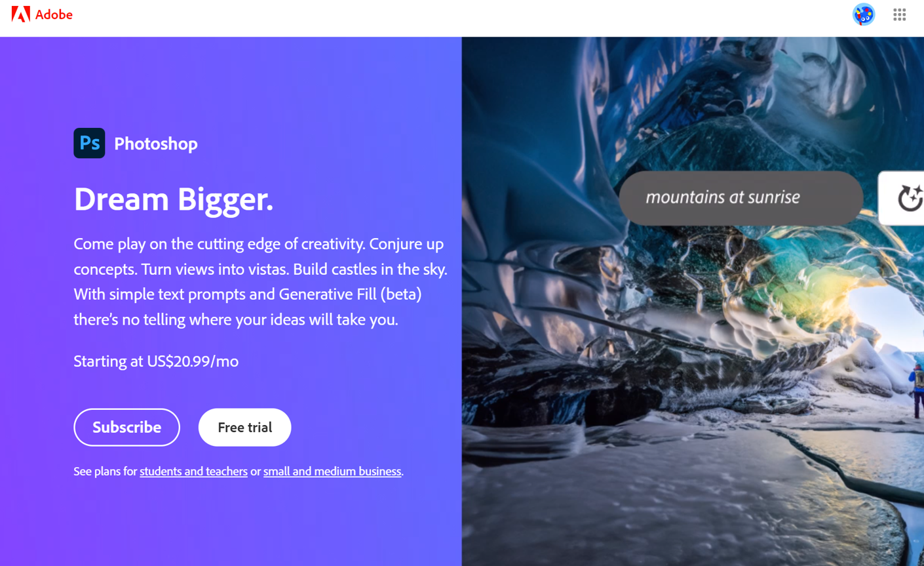Click the Dream Bigger headline
This screenshot has height=566, width=924.
173,199
